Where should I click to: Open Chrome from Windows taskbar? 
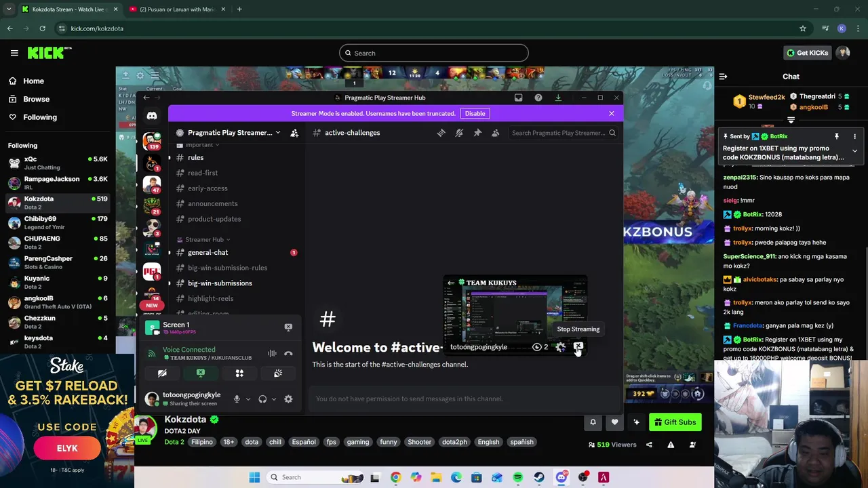tap(395, 477)
